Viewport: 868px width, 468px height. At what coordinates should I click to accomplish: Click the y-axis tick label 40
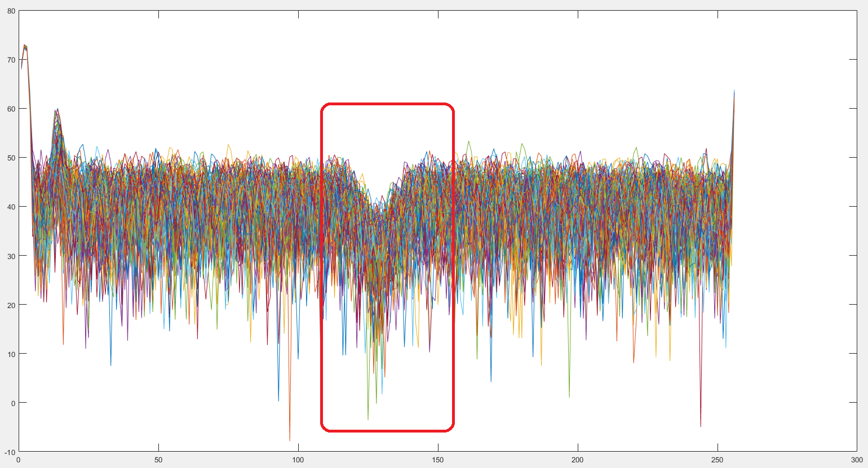11,207
